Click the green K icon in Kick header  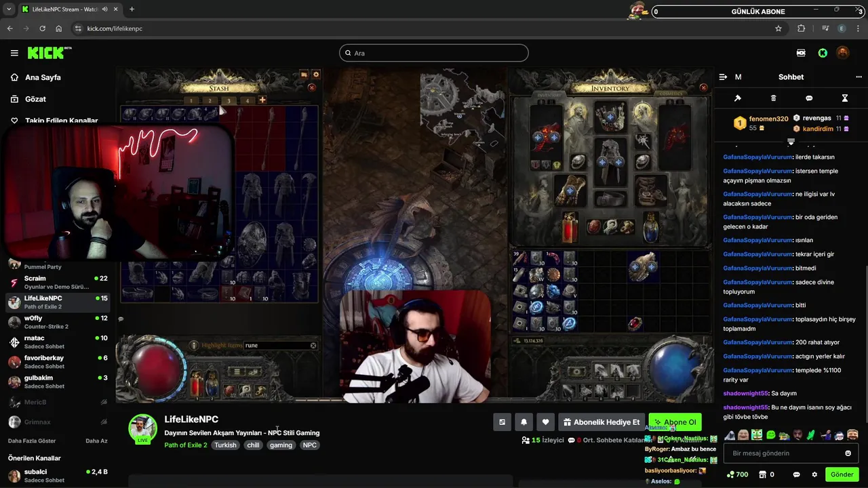pyautogui.click(x=823, y=53)
